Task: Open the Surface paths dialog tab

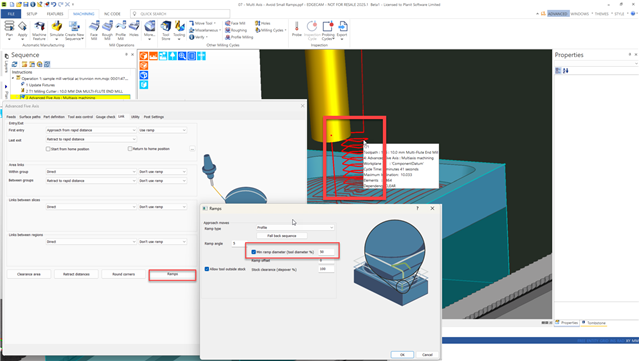Action: tap(30, 117)
